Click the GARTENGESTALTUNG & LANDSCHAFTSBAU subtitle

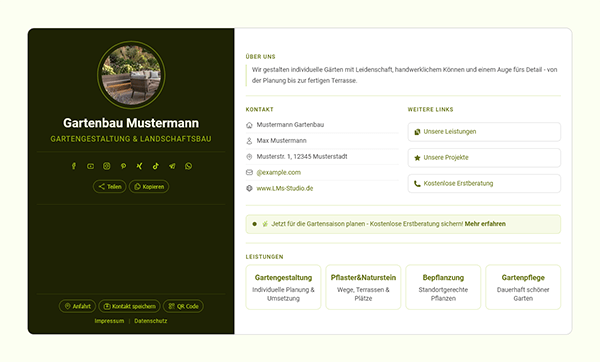tap(131, 139)
